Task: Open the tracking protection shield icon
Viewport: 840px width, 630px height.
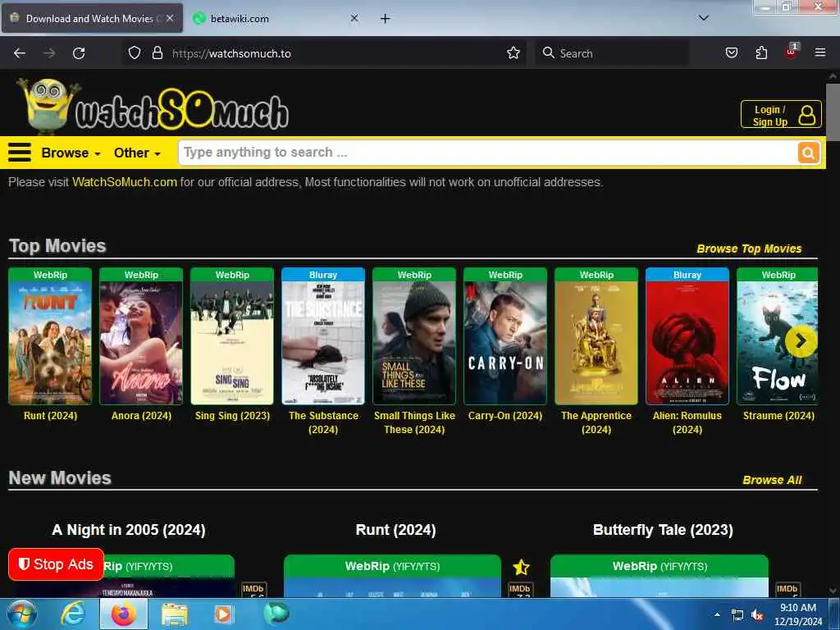Action: coord(135,53)
